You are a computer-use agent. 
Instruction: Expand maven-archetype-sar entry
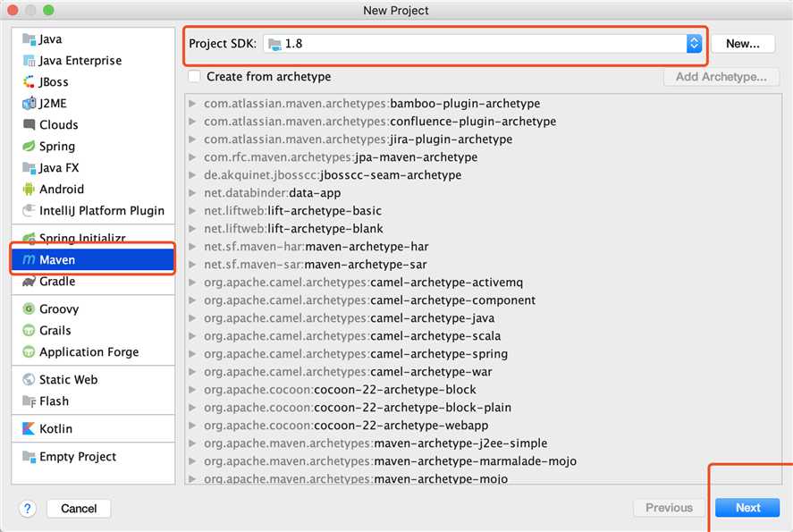pyautogui.click(x=192, y=265)
